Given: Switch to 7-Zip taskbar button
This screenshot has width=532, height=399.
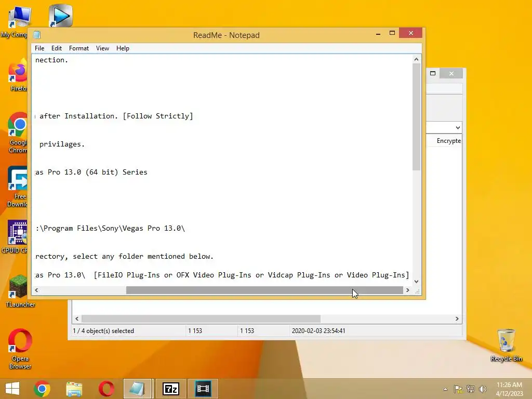Looking at the screenshot, I should (x=170, y=389).
